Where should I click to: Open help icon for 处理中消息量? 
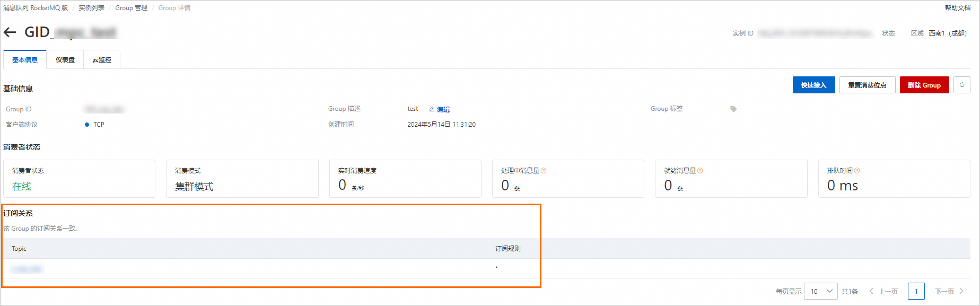(544, 171)
